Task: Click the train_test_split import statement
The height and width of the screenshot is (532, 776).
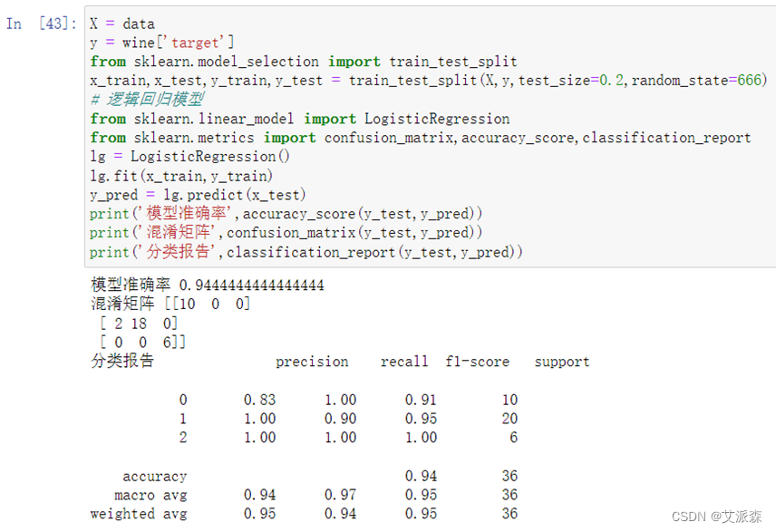Action: tap(304, 62)
